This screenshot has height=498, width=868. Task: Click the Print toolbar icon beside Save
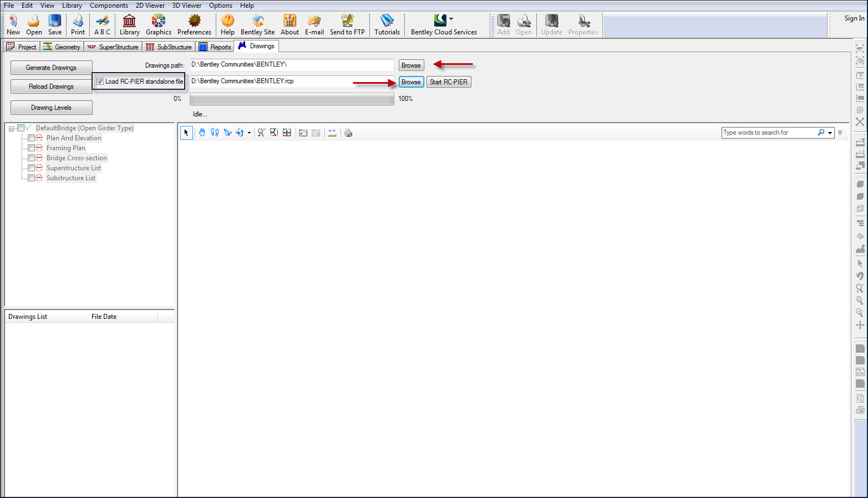[x=78, y=25]
